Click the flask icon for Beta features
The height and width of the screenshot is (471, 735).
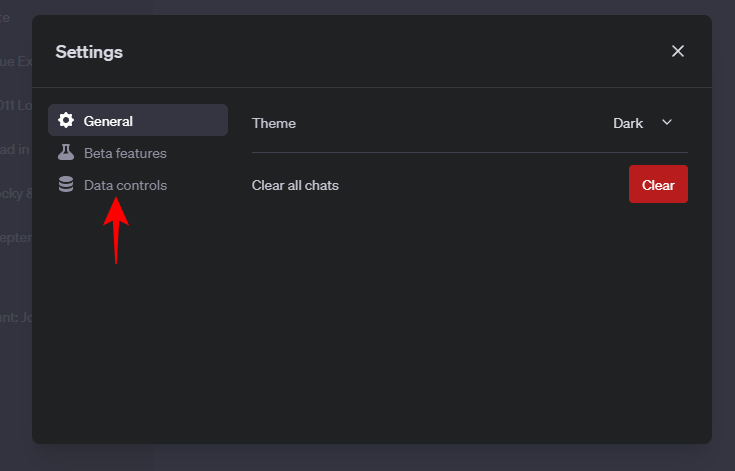pyautogui.click(x=66, y=153)
